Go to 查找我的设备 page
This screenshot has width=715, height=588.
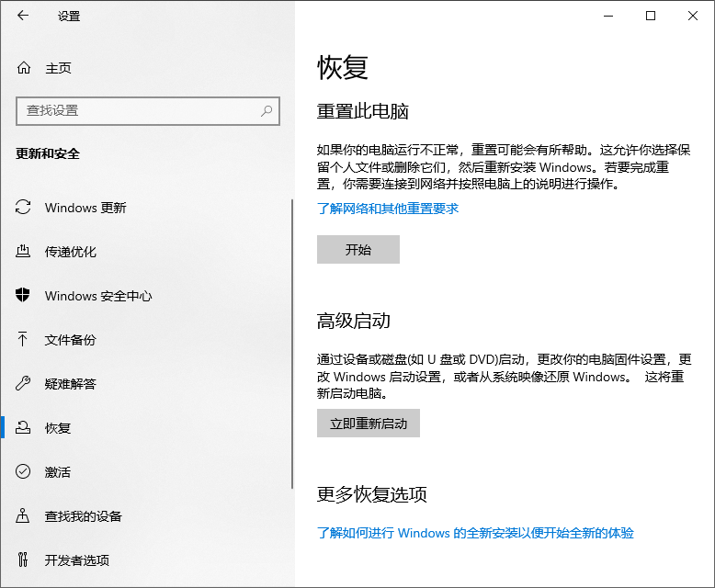pos(83,516)
